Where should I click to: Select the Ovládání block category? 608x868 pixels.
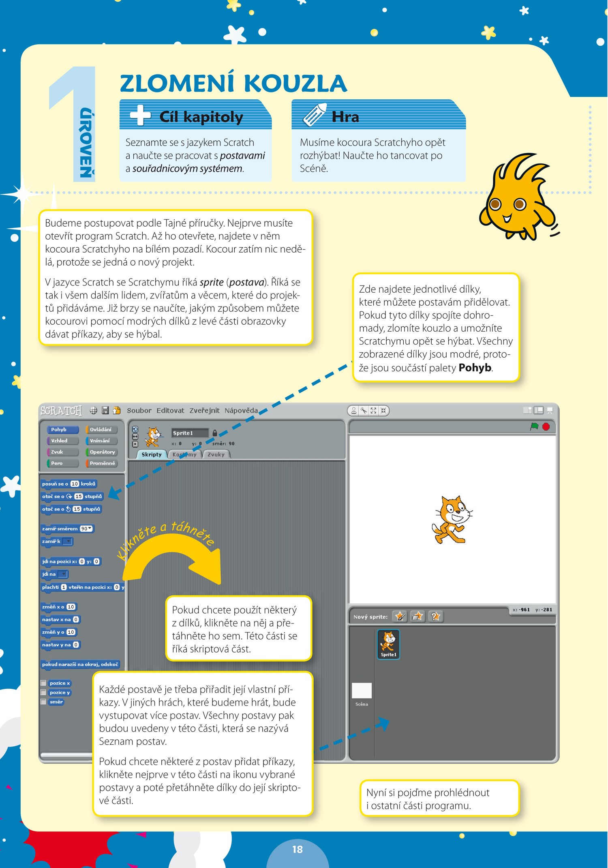tap(101, 429)
